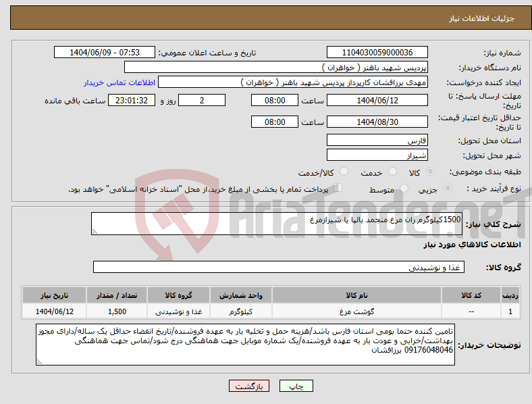Image resolution: width=532 pixels, height=404 pixels.
Task: Click the announcement date-time field 1404/06/09 - 07:53
Action: tap(105, 52)
